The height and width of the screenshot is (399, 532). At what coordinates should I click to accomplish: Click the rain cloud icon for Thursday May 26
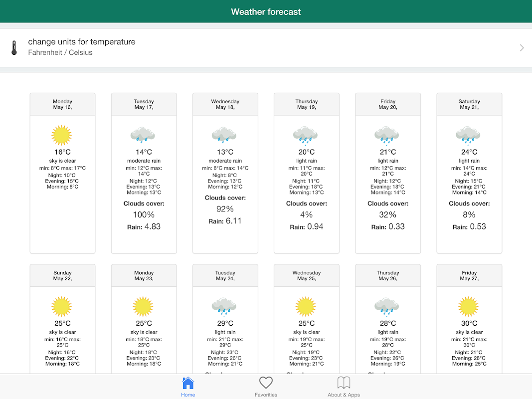tap(387, 307)
